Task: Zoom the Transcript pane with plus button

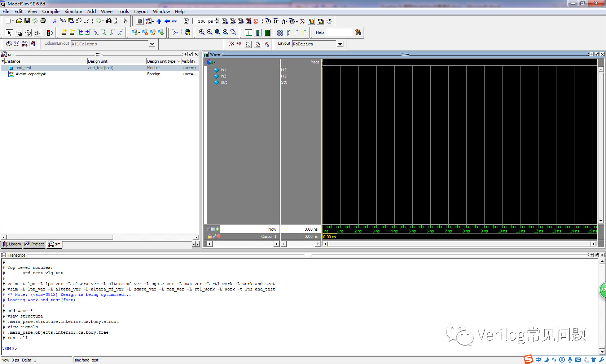Action: tap(592, 255)
